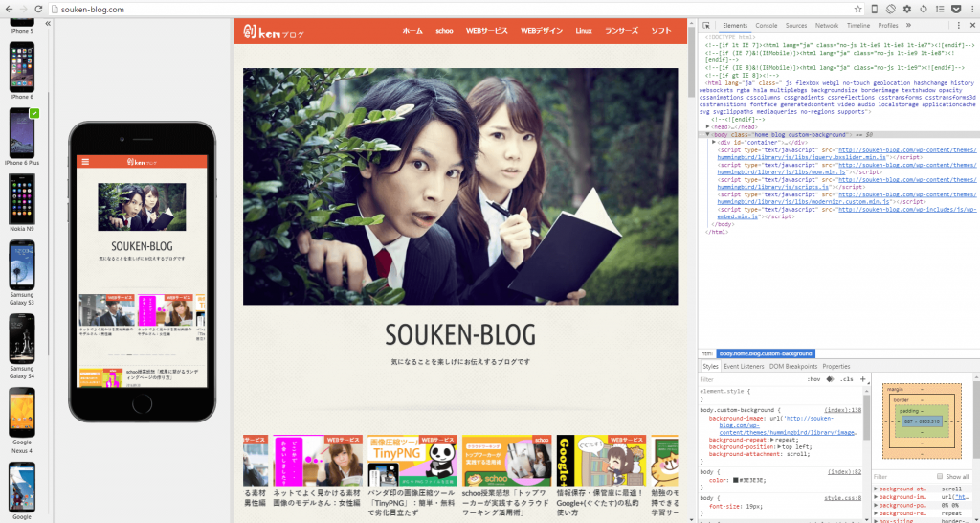The image size is (980, 523).
Task: Reload the page with the refresh icon
Action: 38,10
